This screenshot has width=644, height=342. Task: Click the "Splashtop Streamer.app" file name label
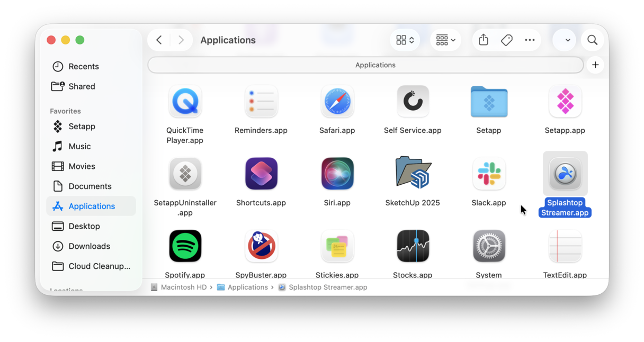(565, 208)
